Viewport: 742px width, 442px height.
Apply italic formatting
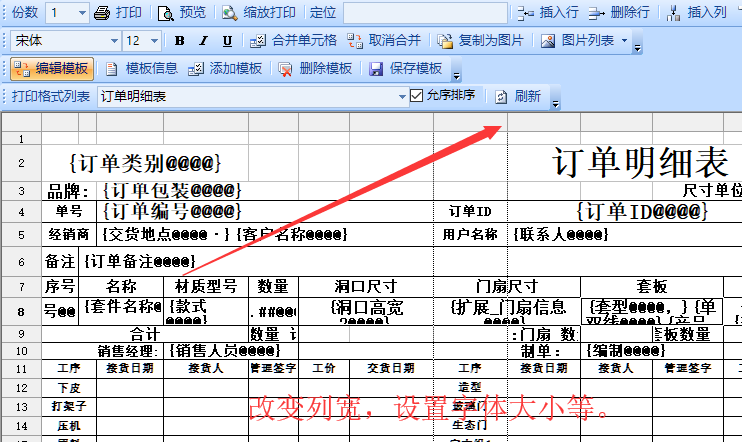pyautogui.click(x=203, y=41)
